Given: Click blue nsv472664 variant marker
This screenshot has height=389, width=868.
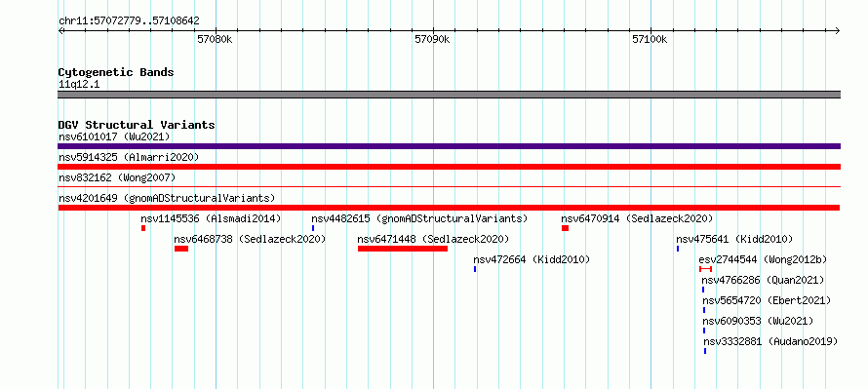Looking at the screenshot, I should tap(475, 269).
